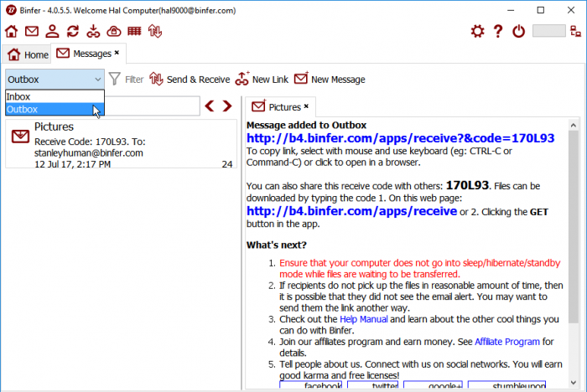Screen dimensions: 587x392
Task: Click the vertical scrollbar thumb in message pane
Action: [x=573, y=227]
